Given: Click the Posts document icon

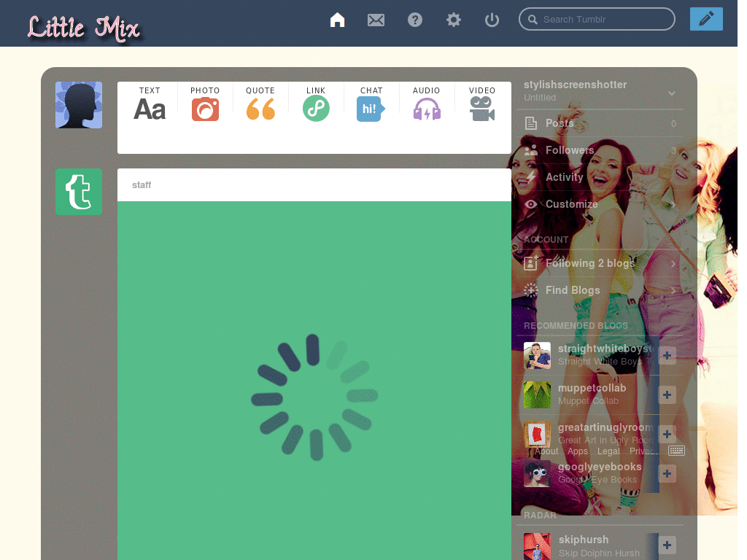Looking at the screenshot, I should point(531,123).
